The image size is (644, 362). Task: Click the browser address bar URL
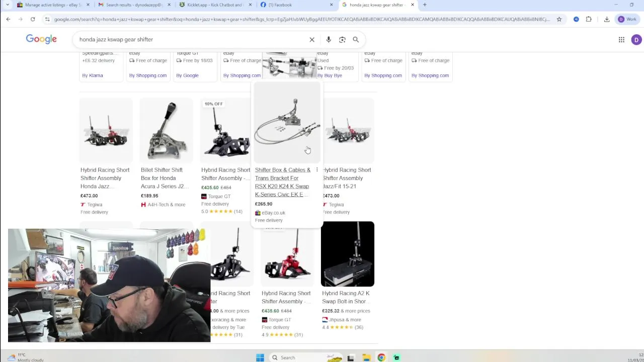point(302,19)
